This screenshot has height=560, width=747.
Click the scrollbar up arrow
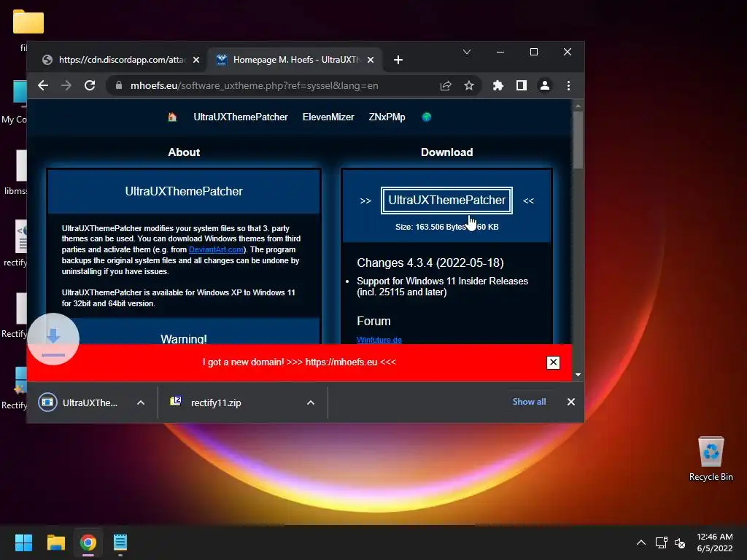click(x=578, y=106)
